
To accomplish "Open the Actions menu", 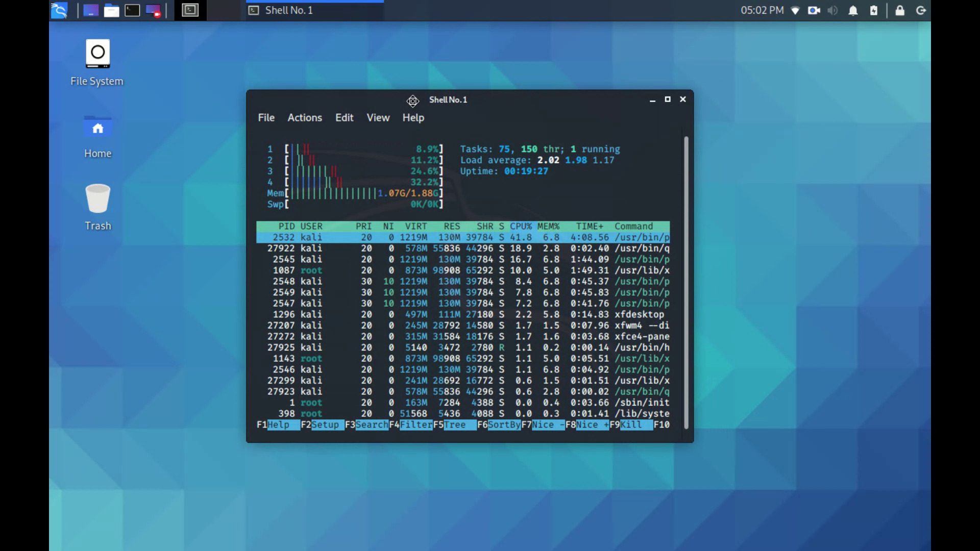I will pyautogui.click(x=305, y=117).
